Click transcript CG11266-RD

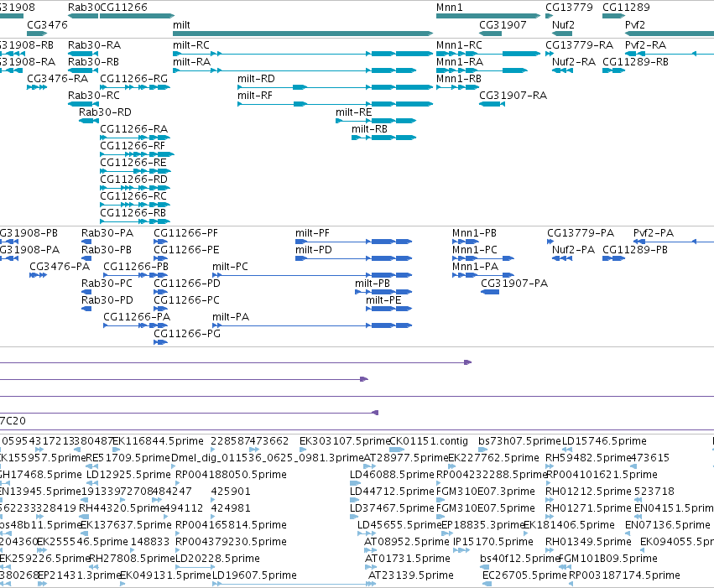[135, 188]
